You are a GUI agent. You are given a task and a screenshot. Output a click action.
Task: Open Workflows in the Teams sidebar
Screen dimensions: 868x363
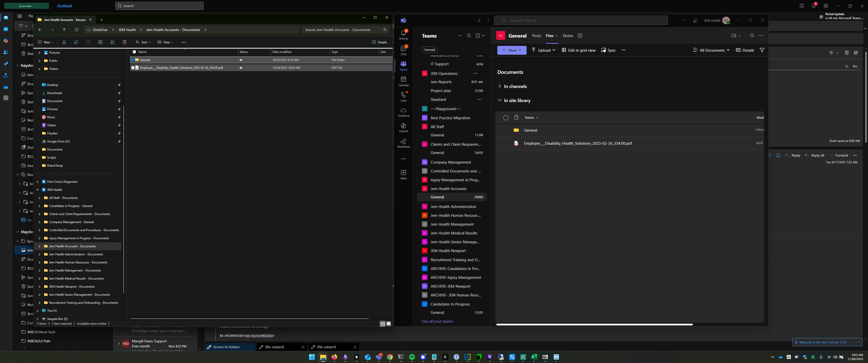[403, 143]
